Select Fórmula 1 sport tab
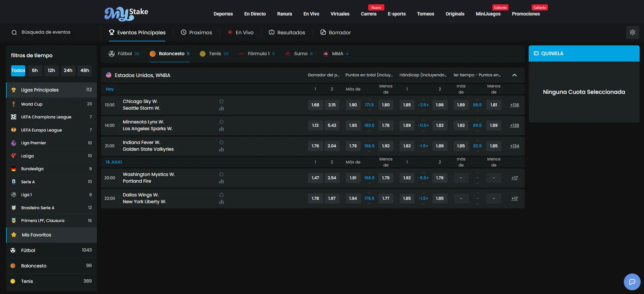 [x=257, y=53]
